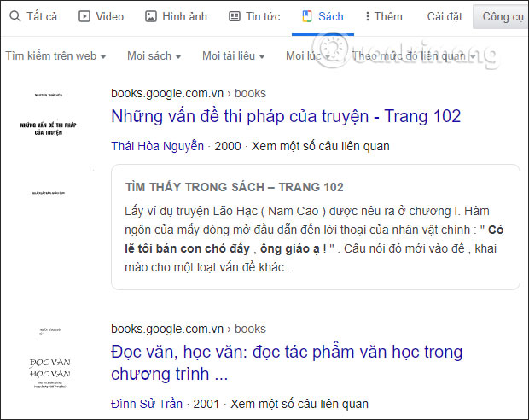The height and width of the screenshot is (420, 529).
Task: Click the Tin tức newspaper icon
Action: (235, 16)
